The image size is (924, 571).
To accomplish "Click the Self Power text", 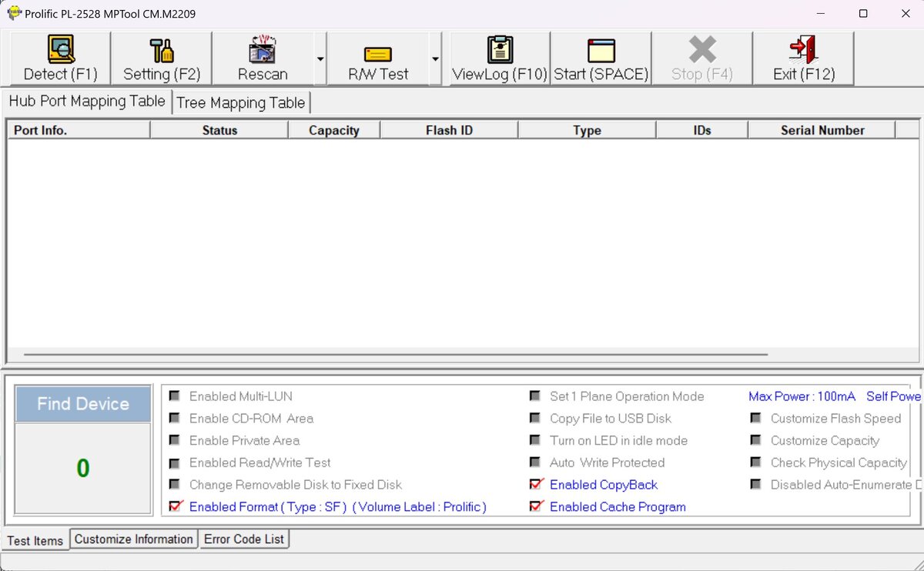I will [893, 396].
